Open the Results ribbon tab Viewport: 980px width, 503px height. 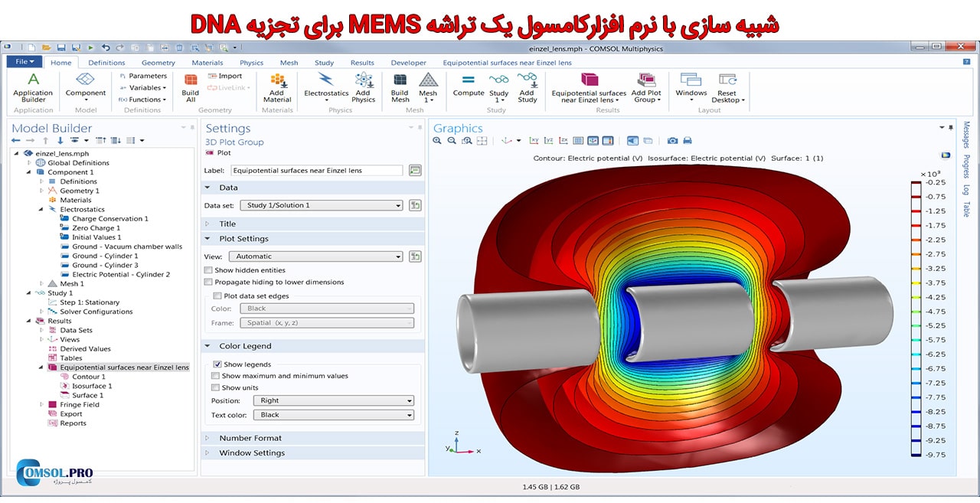[362, 62]
